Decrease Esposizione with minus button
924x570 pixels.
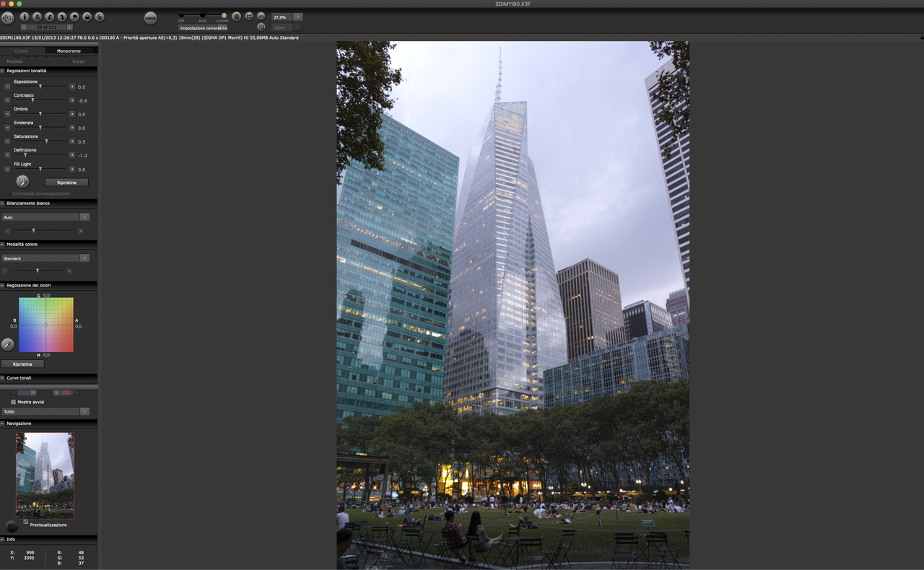[7, 87]
